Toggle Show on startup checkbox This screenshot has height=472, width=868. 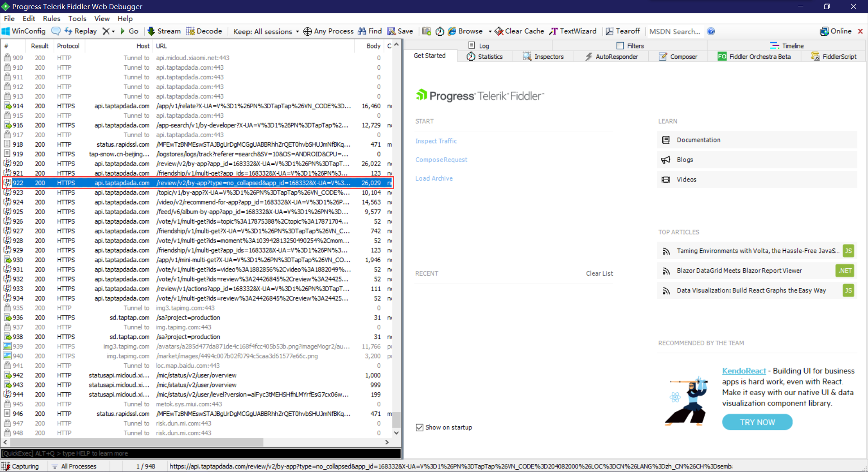pyautogui.click(x=420, y=427)
